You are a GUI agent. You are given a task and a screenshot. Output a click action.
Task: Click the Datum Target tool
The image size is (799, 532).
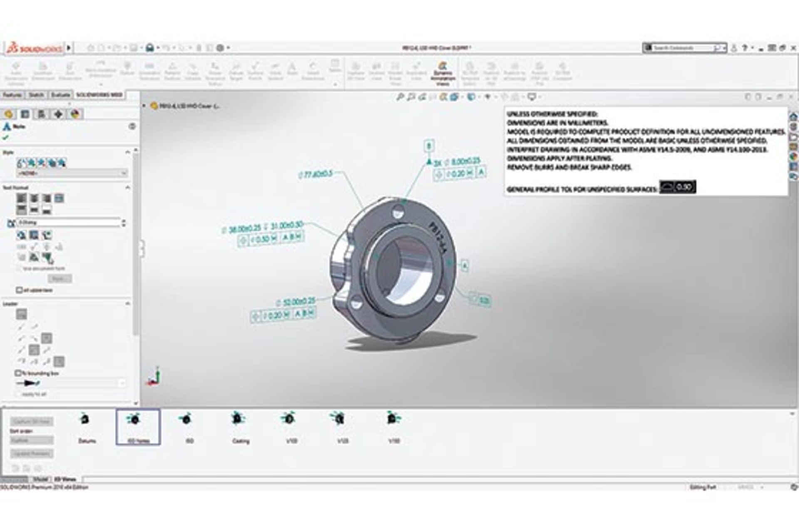pyautogui.click(x=236, y=71)
